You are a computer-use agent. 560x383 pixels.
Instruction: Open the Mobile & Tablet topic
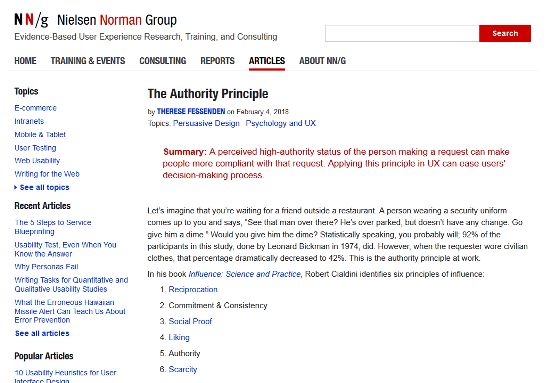coord(40,135)
